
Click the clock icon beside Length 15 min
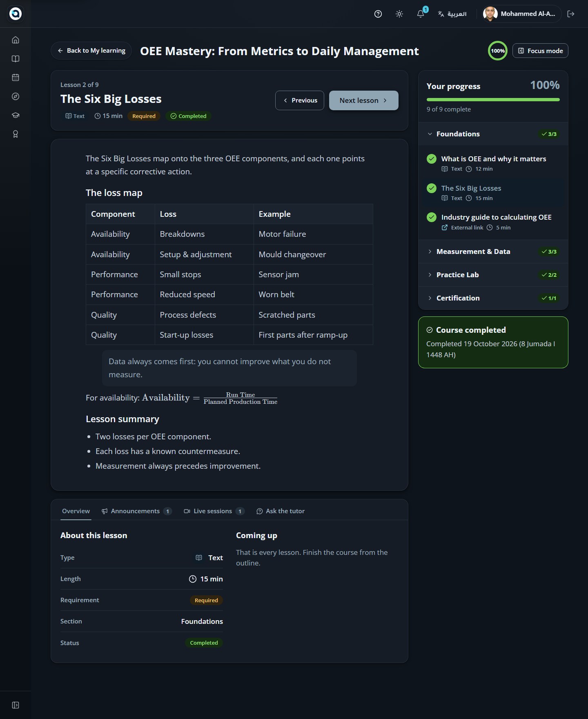click(x=193, y=579)
